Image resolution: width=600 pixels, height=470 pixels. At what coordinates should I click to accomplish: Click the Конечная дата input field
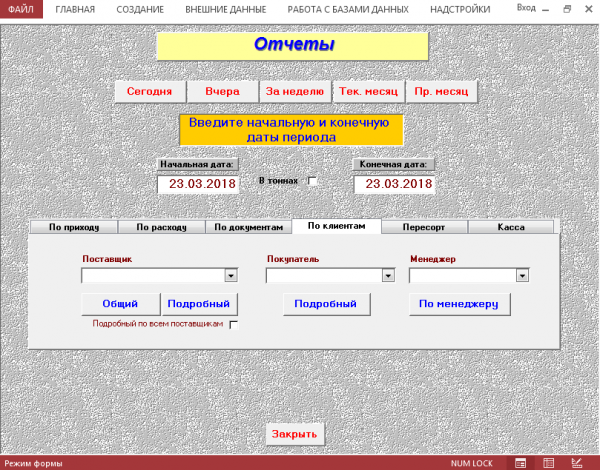(394, 184)
